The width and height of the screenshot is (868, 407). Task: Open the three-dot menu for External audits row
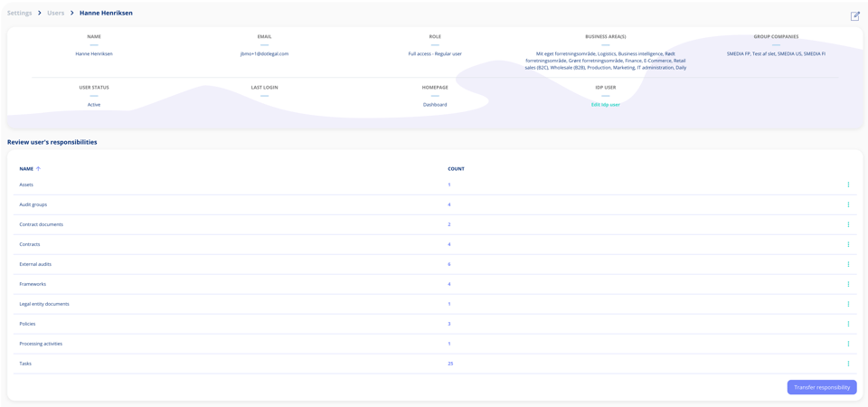[848, 264]
